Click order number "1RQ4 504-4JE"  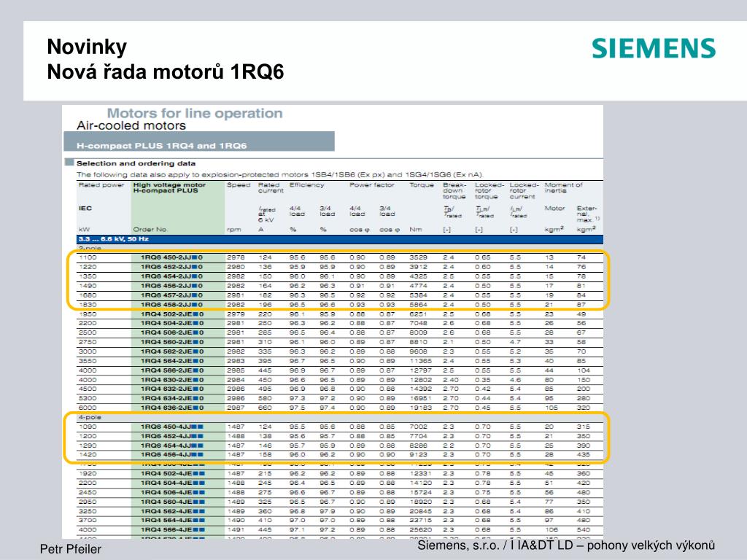click(x=172, y=483)
